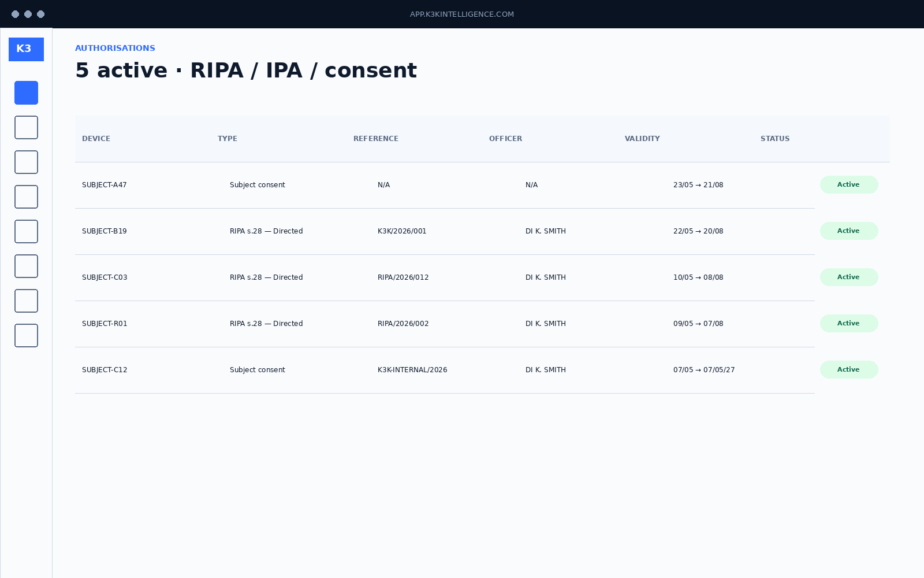The width and height of the screenshot is (924, 578).
Task: Click validity 22/05 → 20/08
Action: click(698, 231)
